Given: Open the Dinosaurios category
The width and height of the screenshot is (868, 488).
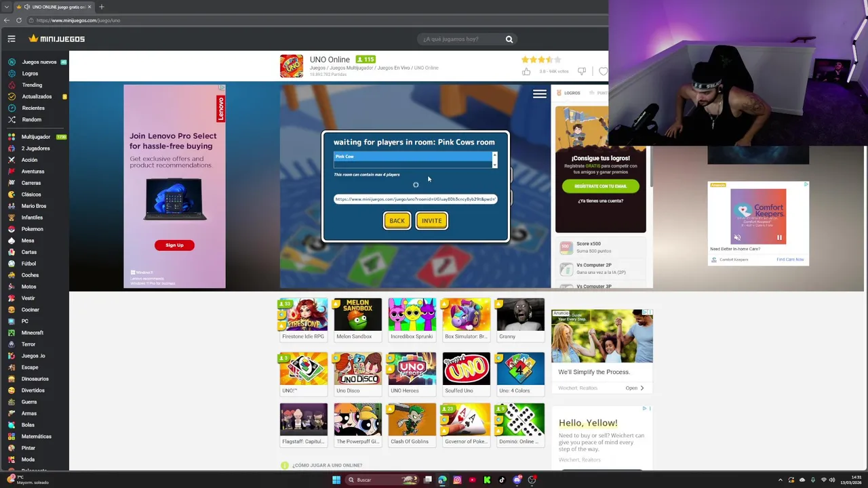Looking at the screenshot, I should tap(35, 379).
